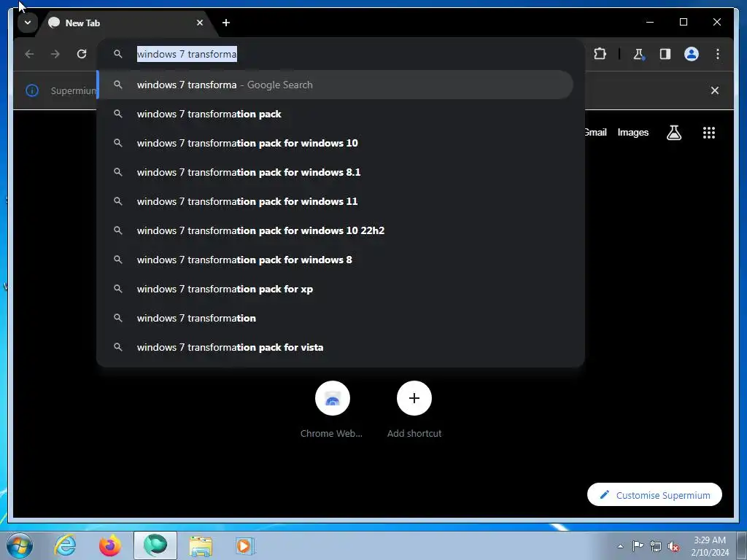Open the Google apps grid
Screen dimensions: 747x560
click(709, 133)
